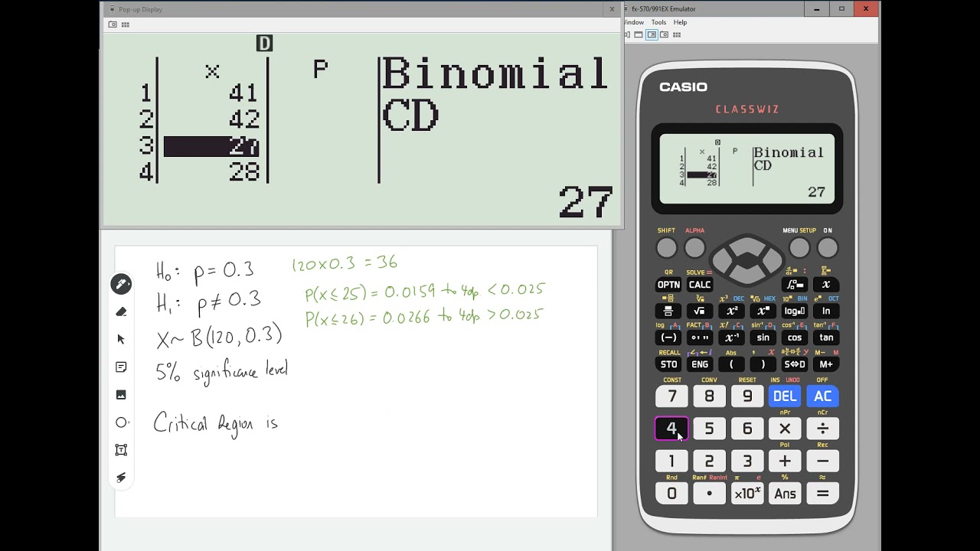Click the screen capture icon in emulator toolbar
Viewport: 980px width, 551px height.
point(664,34)
